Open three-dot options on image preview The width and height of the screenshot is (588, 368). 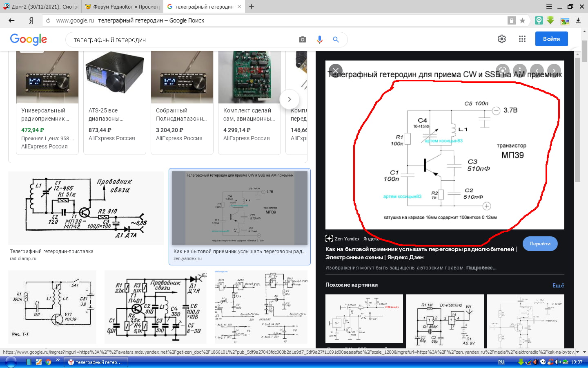[520, 70]
